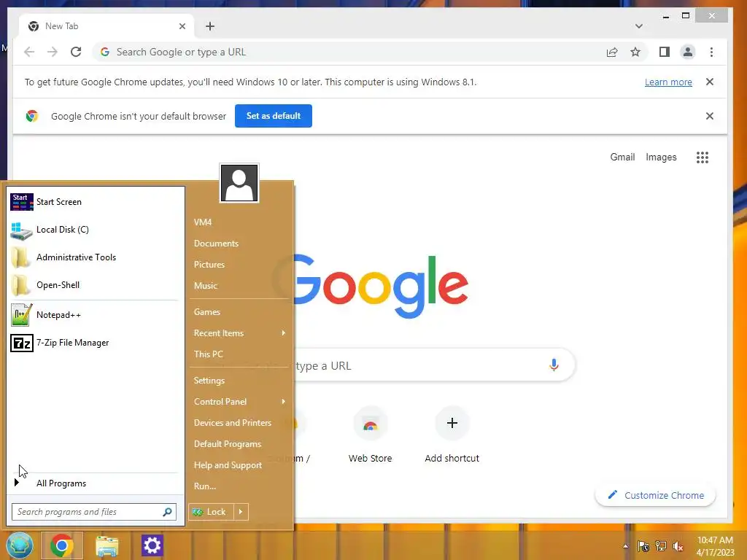This screenshot has width=747, height=560.
Task: Click the Action Center flag tray icon
Action: click(x=643, y=546)
